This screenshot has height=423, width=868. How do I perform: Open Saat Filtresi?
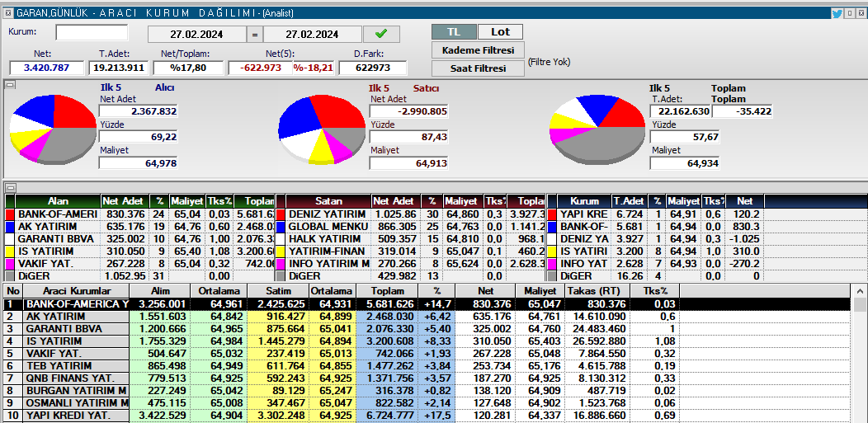click(x=478, y=68)
